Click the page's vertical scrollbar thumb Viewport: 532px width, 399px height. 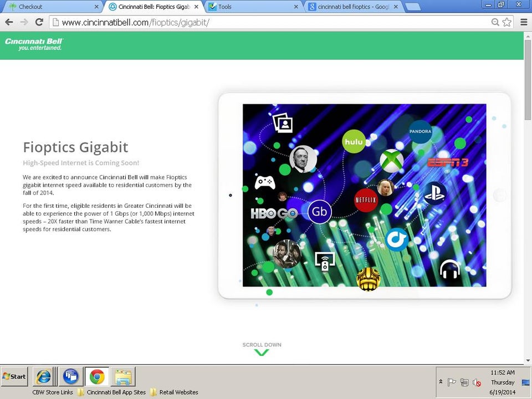coord(528,80)
